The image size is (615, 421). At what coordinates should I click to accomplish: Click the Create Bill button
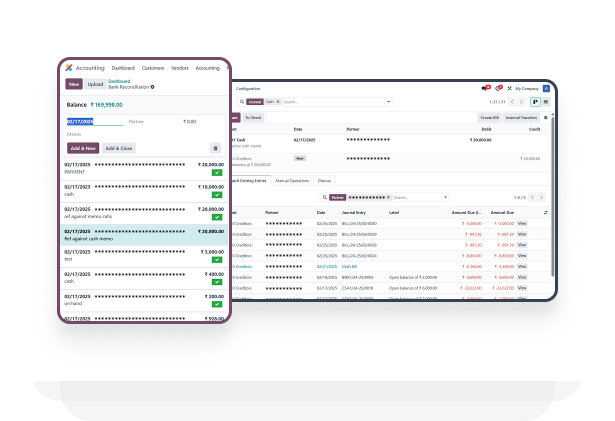tap(488, 117)
